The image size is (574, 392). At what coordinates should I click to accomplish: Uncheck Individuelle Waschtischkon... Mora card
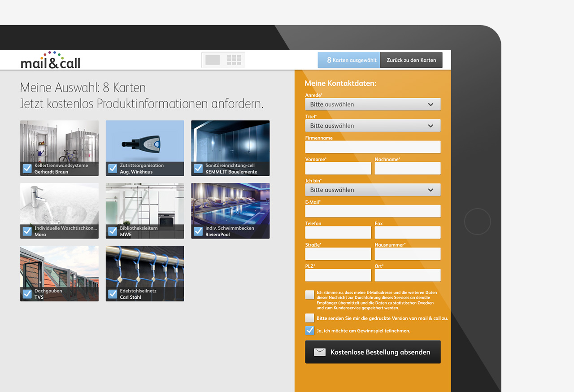pyautogui.click(x=27, y=231)
